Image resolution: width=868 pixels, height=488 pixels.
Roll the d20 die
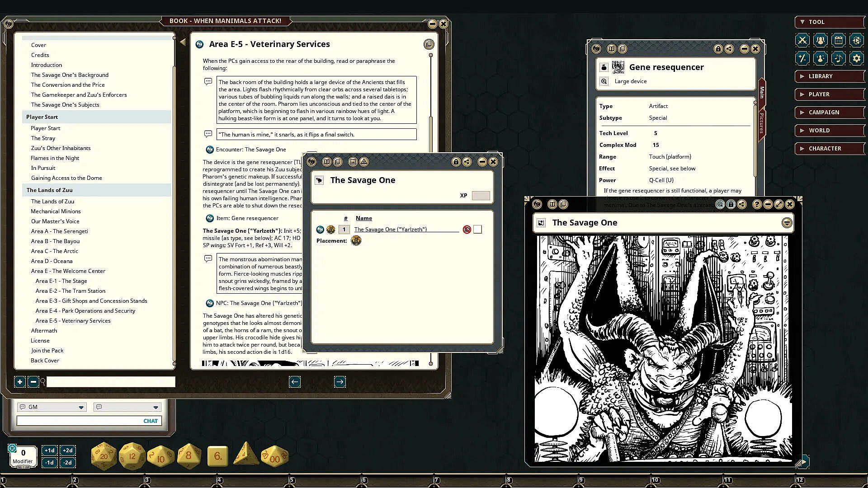click(104, 455)
